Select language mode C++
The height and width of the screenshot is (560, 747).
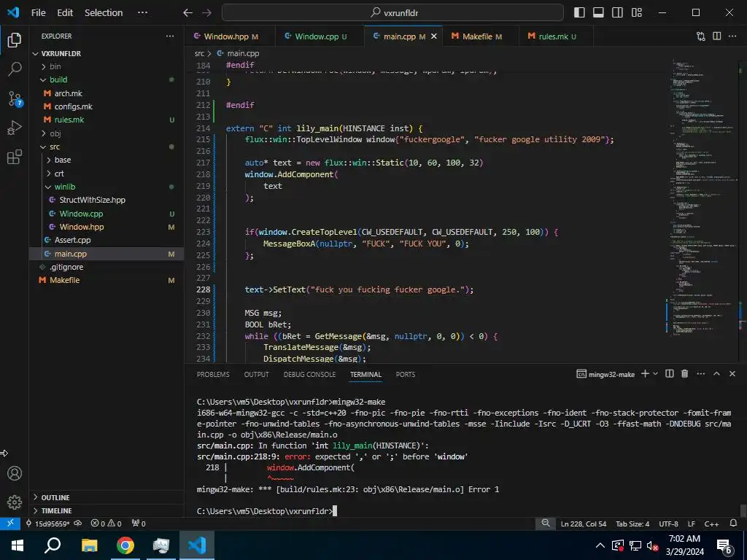(711, 524)
